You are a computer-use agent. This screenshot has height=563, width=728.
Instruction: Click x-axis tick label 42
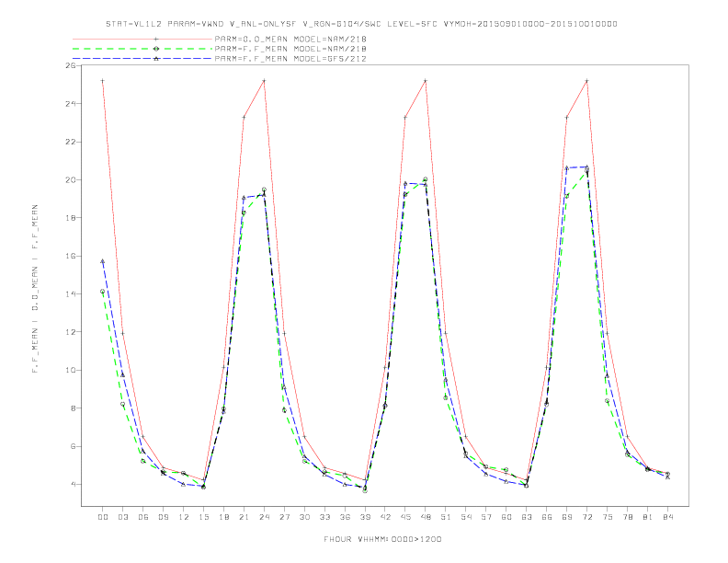pyautogui.click(x=385, y=517)
